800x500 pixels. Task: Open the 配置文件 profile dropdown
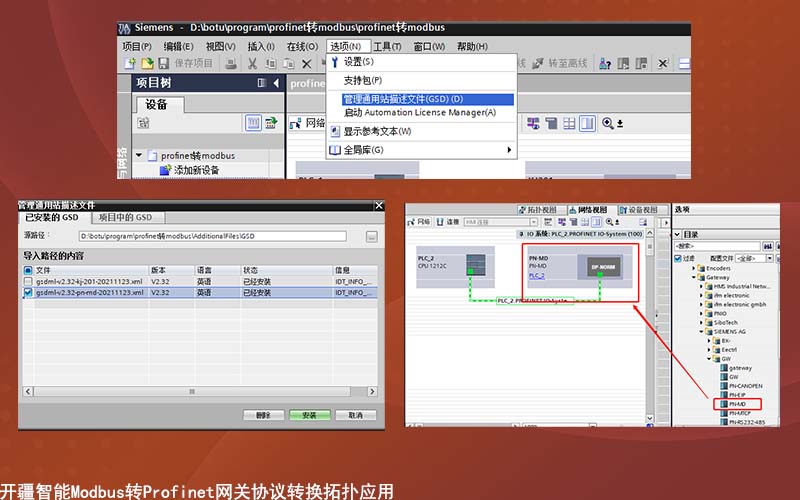tap(770, 258)
